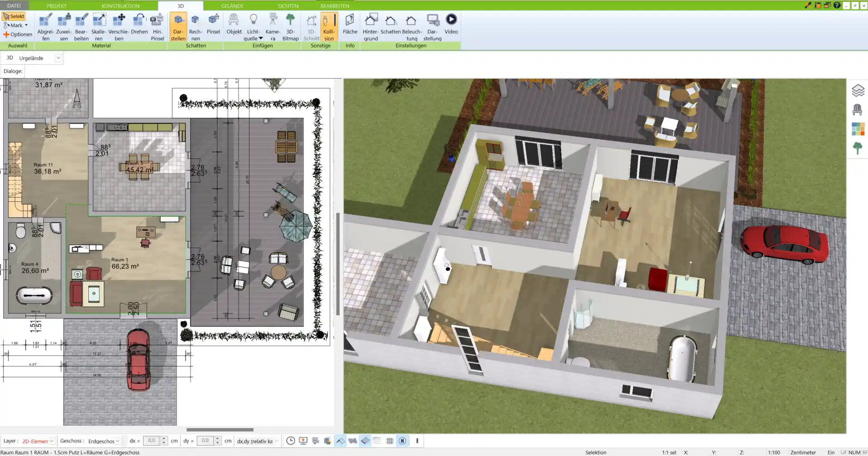Click the 1:100 scale in status bar

[x=774, y=452]
